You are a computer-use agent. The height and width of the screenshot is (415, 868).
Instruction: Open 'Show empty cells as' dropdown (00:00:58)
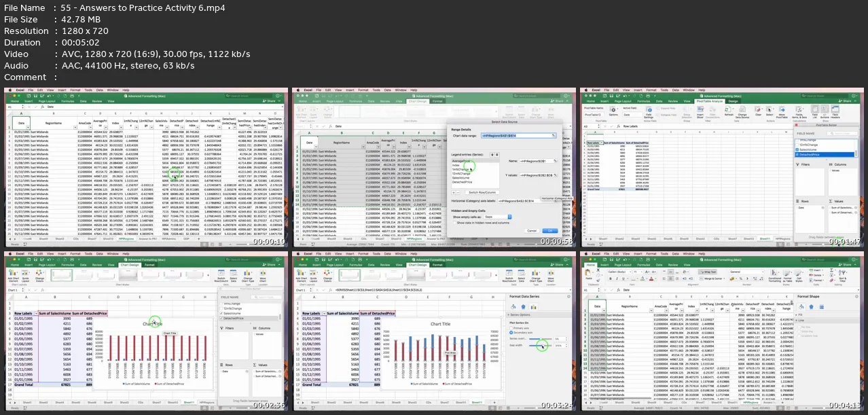(x=497, y=217)
